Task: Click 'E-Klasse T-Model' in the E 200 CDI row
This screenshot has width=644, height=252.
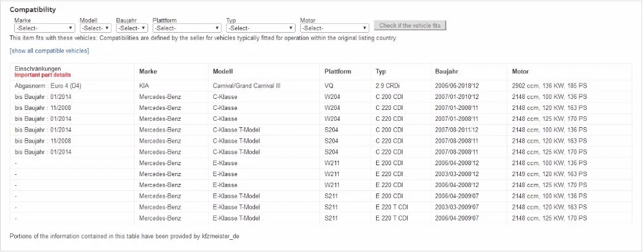Action: [x=236, y=196]
